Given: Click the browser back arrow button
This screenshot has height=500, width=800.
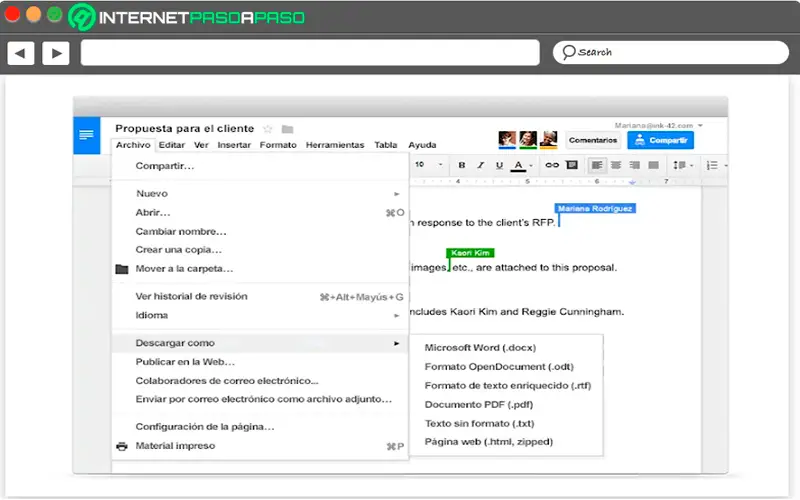Looking at the screenshot, I should [x=20, y=53].
